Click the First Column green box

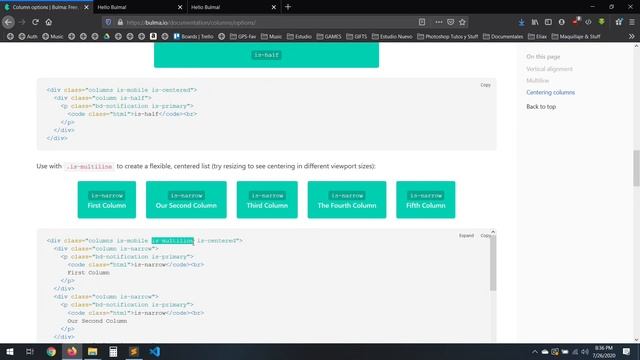(x=107, y=200)
